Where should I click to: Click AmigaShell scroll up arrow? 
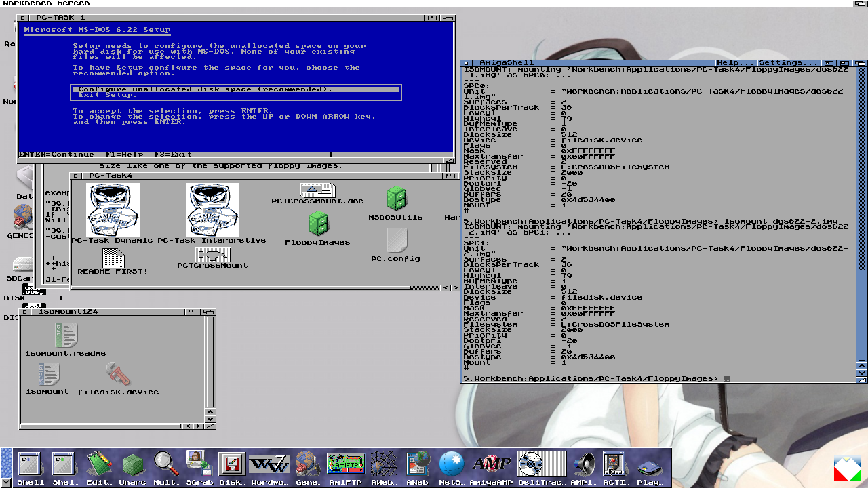[x=863, y=365]
